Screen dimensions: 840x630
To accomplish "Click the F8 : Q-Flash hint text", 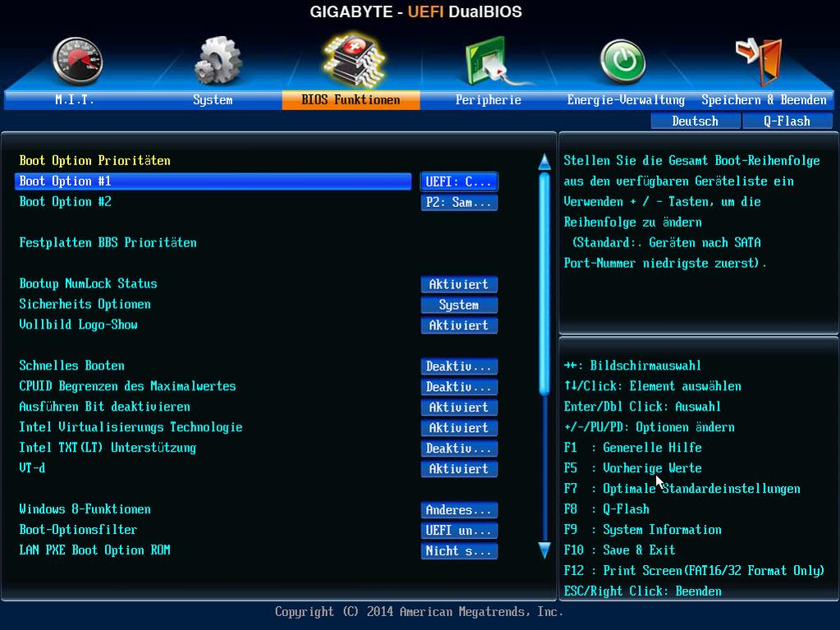I will 607,509.
